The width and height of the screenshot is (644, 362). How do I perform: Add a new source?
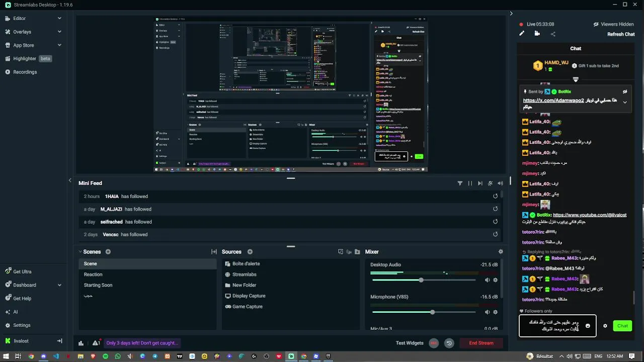pyautogui.click(x=250, y=252)
